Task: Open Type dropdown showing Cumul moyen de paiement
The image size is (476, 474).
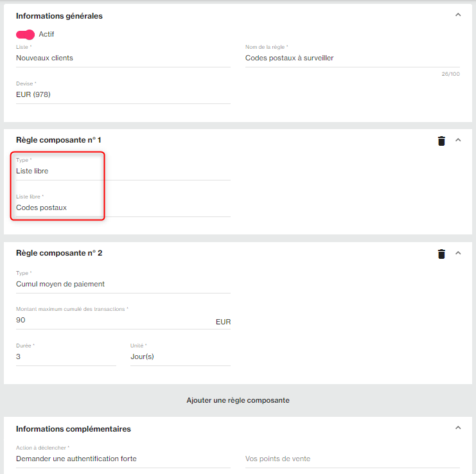Action: click(x=122, y=284)
